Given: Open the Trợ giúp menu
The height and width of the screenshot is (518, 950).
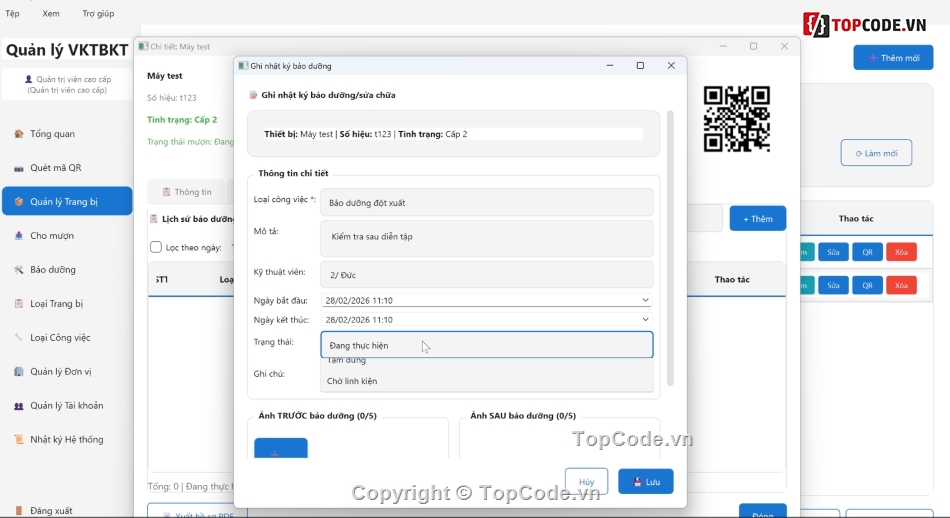Looking at the screenshot, I should [x=98, y=13].
